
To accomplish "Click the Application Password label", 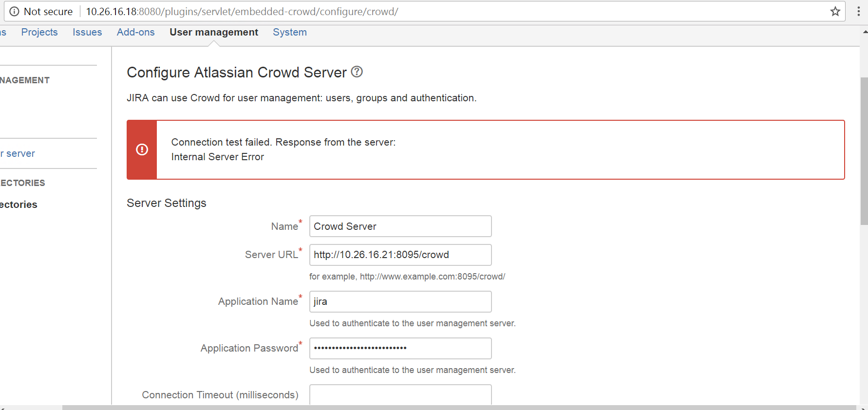I will (249, 348).
